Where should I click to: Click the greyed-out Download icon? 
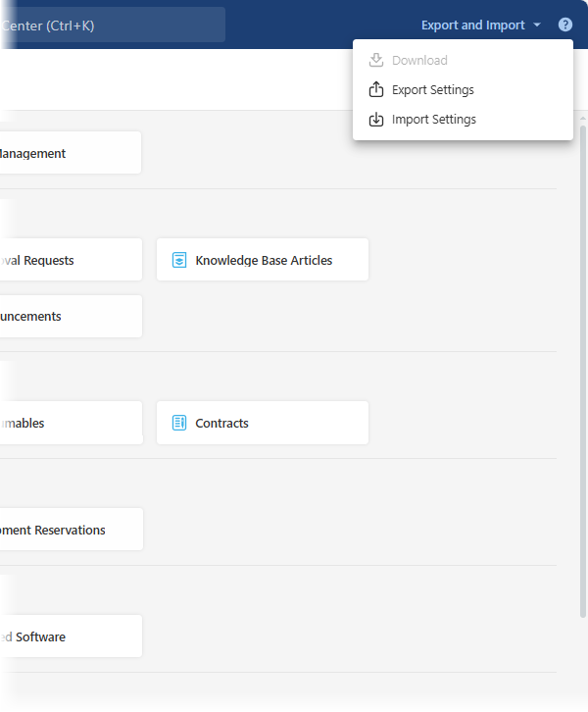pyautogui.click(x=375, y=61)
